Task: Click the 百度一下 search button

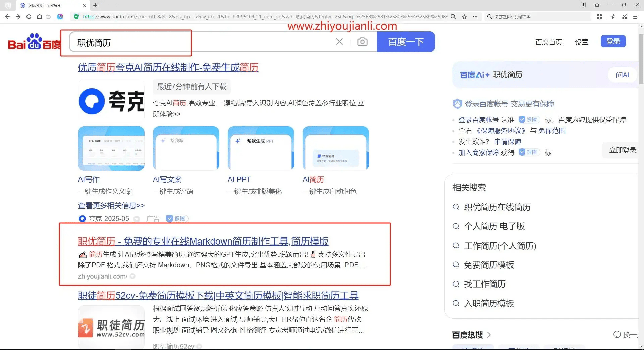Action: click(406, 42)
